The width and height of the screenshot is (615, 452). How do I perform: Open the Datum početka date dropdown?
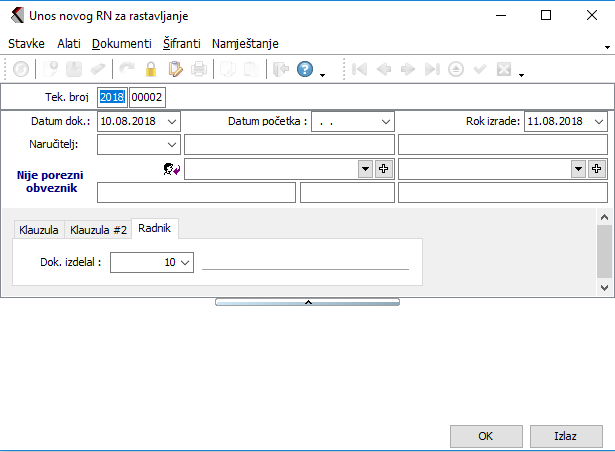point(385,121)
